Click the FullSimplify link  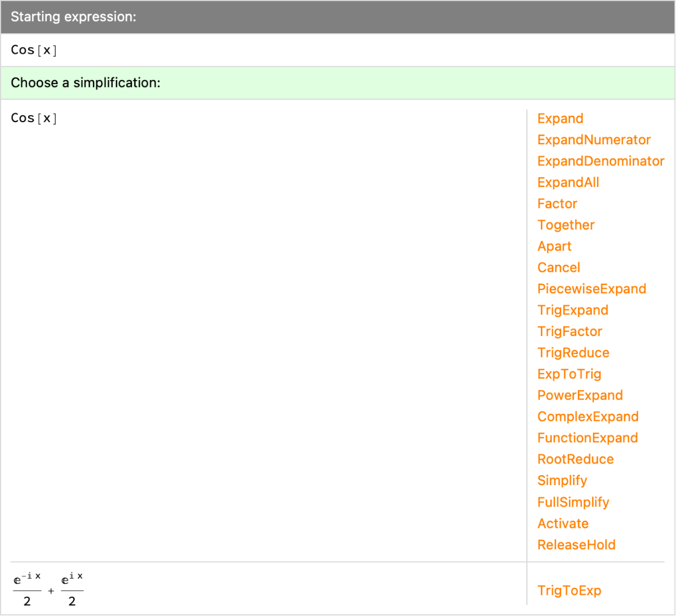click(x=573, y=502)
